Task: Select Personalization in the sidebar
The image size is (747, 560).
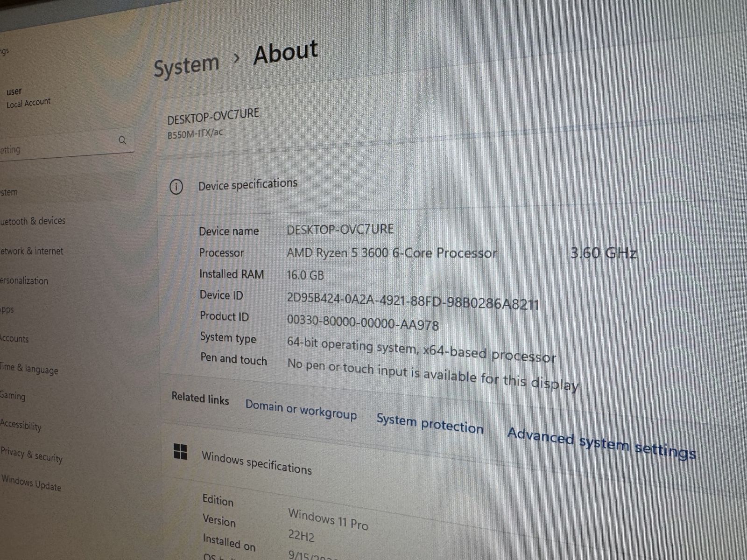Action: 24,280
